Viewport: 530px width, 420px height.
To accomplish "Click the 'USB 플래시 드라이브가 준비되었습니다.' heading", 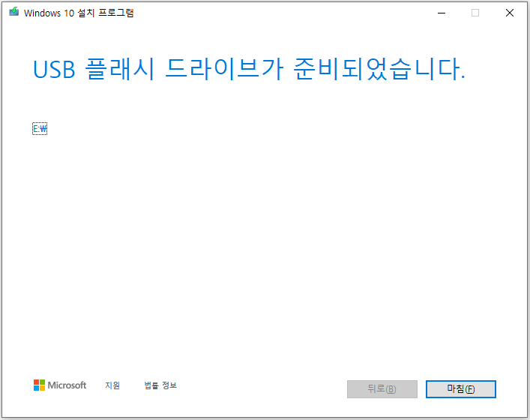I will [249, 69].
